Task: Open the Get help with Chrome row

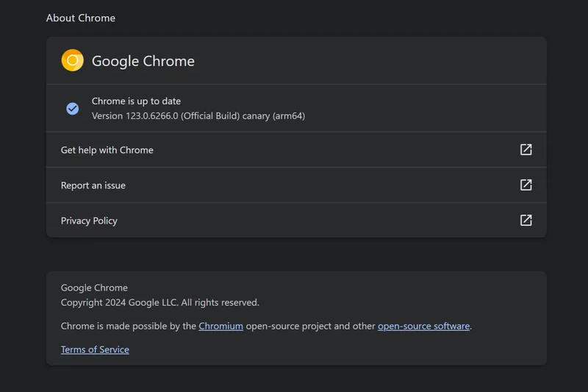Action: coord(107,150)
